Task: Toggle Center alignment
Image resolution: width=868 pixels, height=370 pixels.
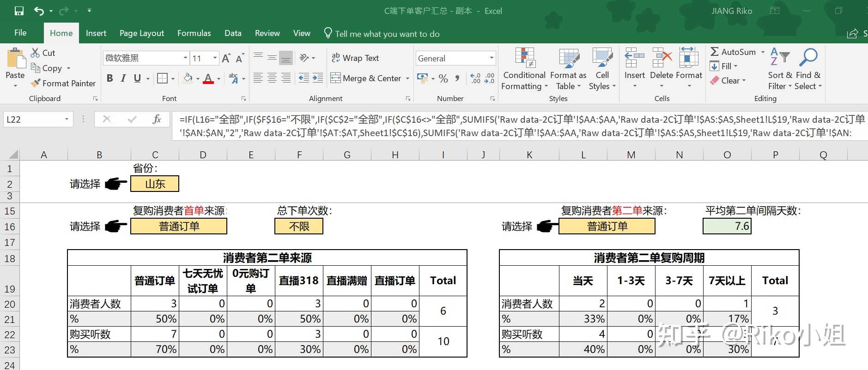Action: pyautogui.click(x=272, y=78)
